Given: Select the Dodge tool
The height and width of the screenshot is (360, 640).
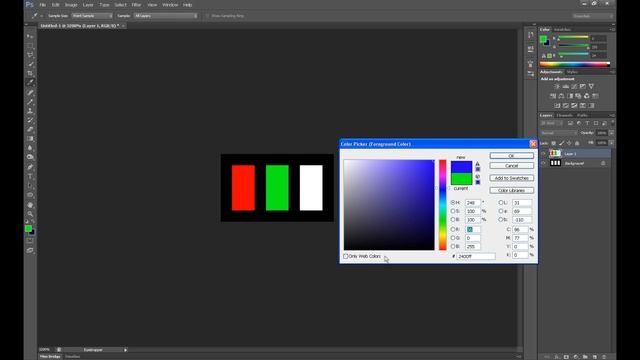Looking at the screenshot, I should 30,157.
